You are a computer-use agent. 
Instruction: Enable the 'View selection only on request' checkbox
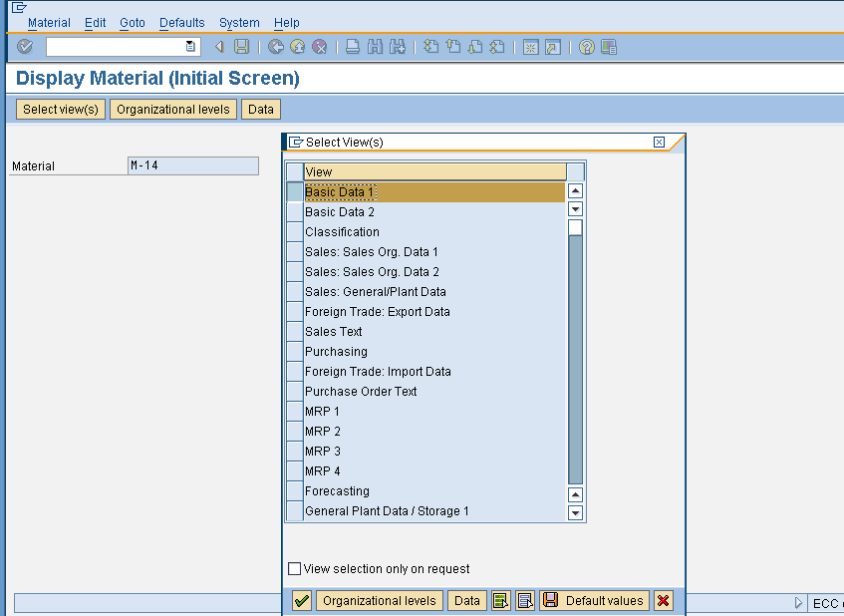(295, 568)
